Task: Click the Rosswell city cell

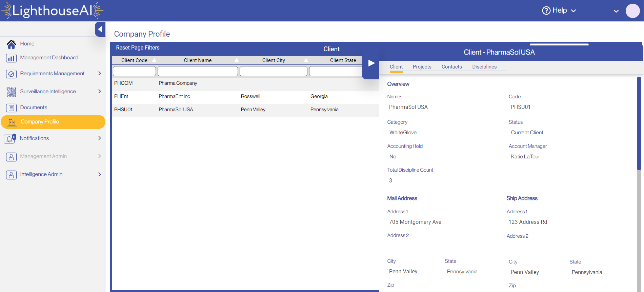Action: (x=250, y=96)
